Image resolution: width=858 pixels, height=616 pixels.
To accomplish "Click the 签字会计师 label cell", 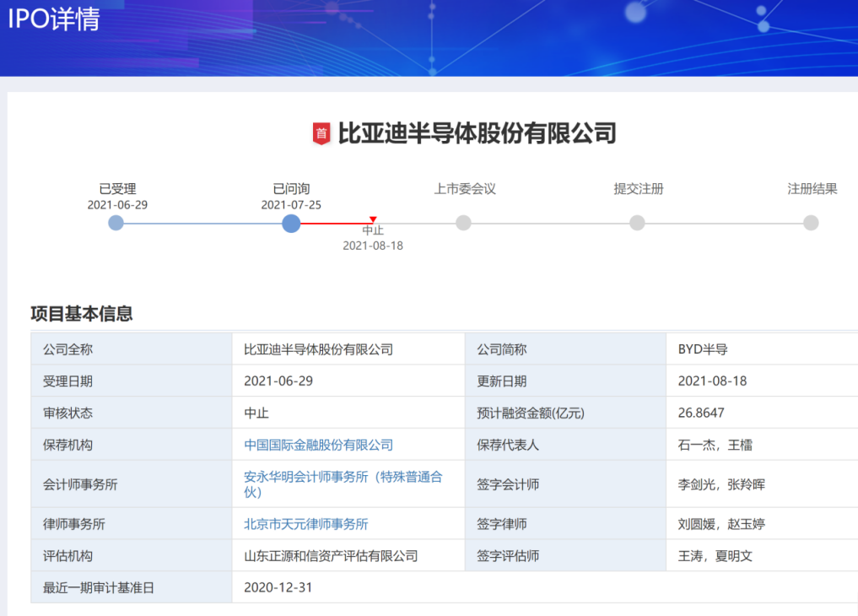I will tap(565, 484).
